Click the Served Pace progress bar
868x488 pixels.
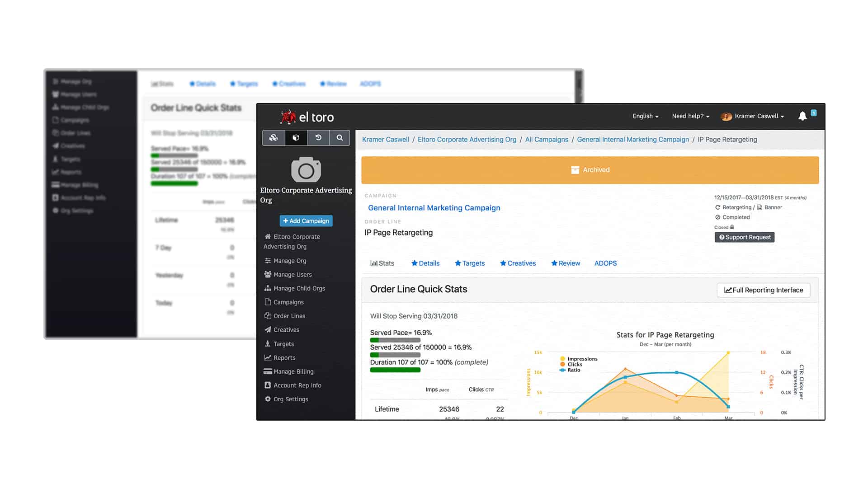pos(395,340)
